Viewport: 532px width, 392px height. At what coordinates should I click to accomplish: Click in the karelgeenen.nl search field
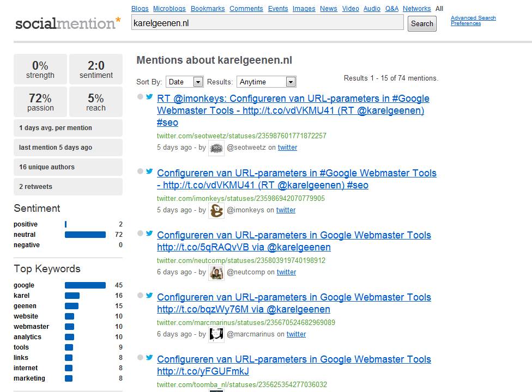[267, 23]
